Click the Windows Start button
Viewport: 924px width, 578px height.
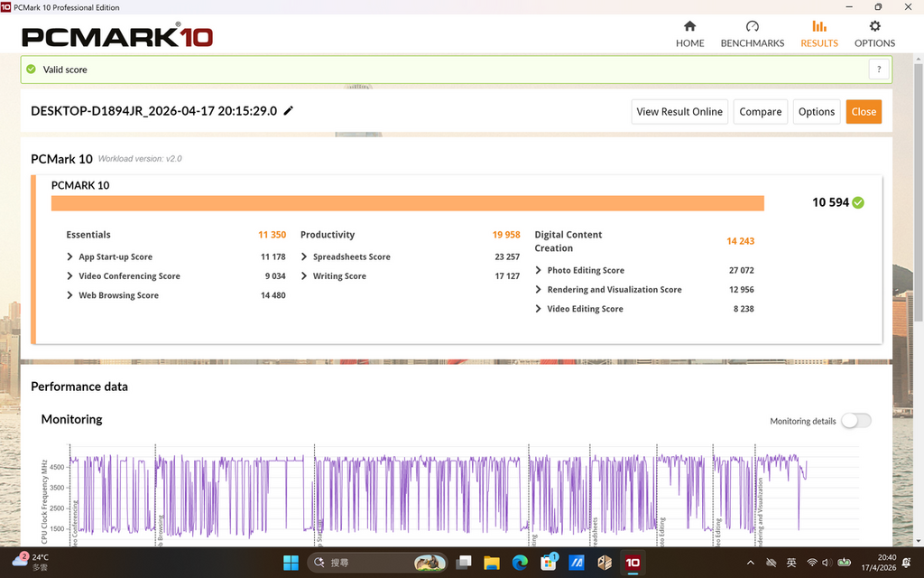point(290,562)
